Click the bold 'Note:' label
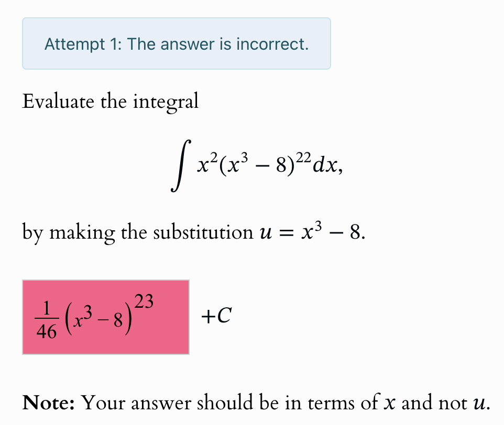Screen dimensions: 504x425 (x=49, y=402)
